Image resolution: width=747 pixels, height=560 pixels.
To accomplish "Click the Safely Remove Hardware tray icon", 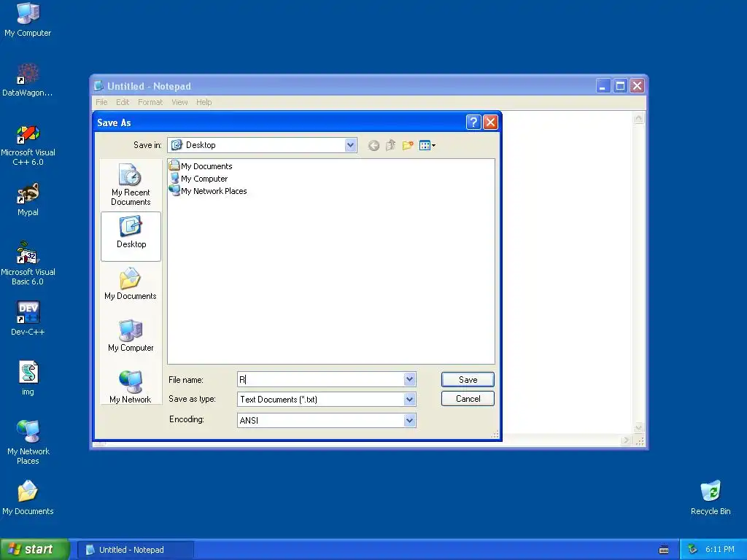I will coord(693,550).
